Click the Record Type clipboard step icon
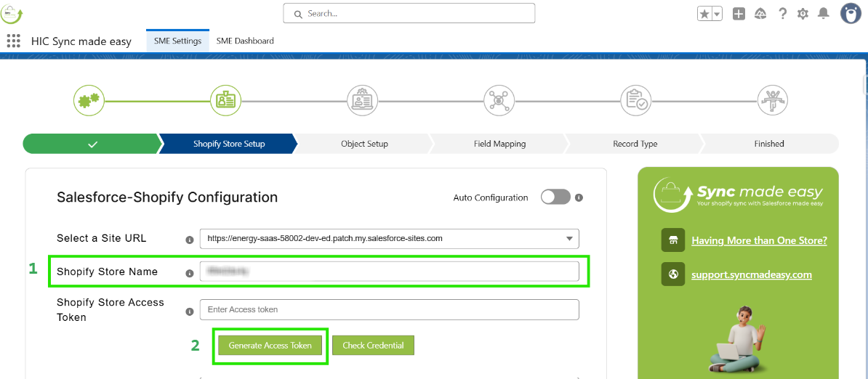This screenshot has width=868, height=379. click(x=635, y=100)
